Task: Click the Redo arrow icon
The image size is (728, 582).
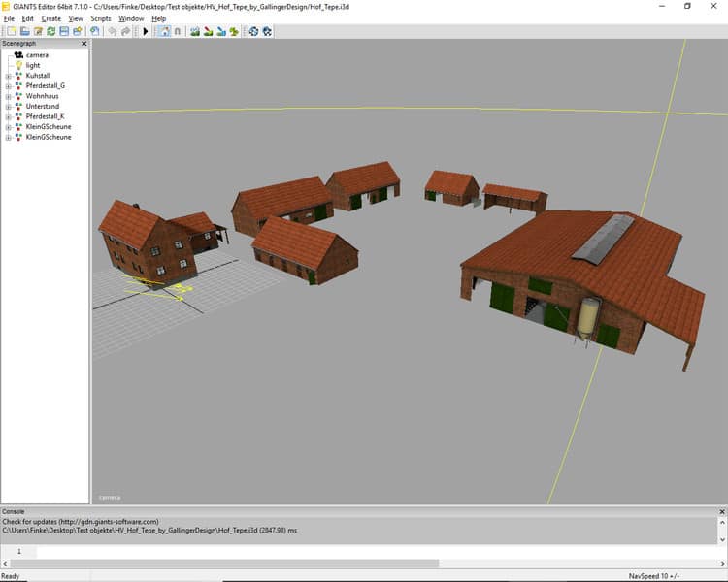Action: click(126, 31)
